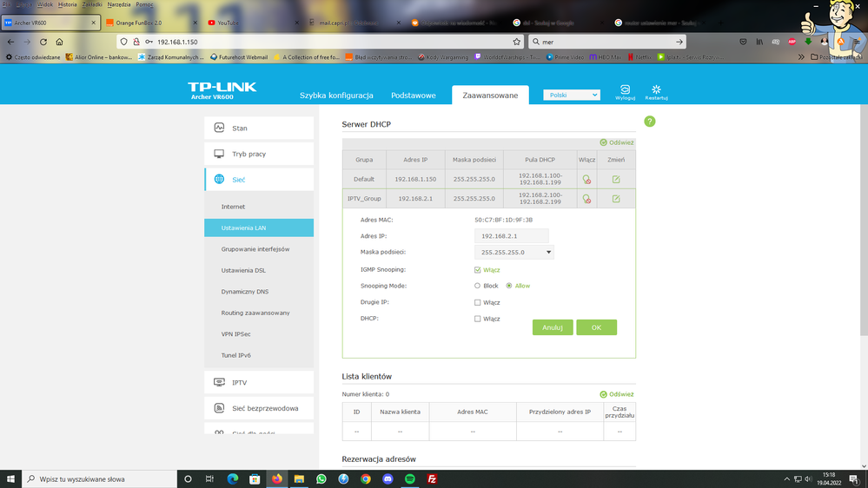Click the Firefox search box containing mer

click(606, 42)
